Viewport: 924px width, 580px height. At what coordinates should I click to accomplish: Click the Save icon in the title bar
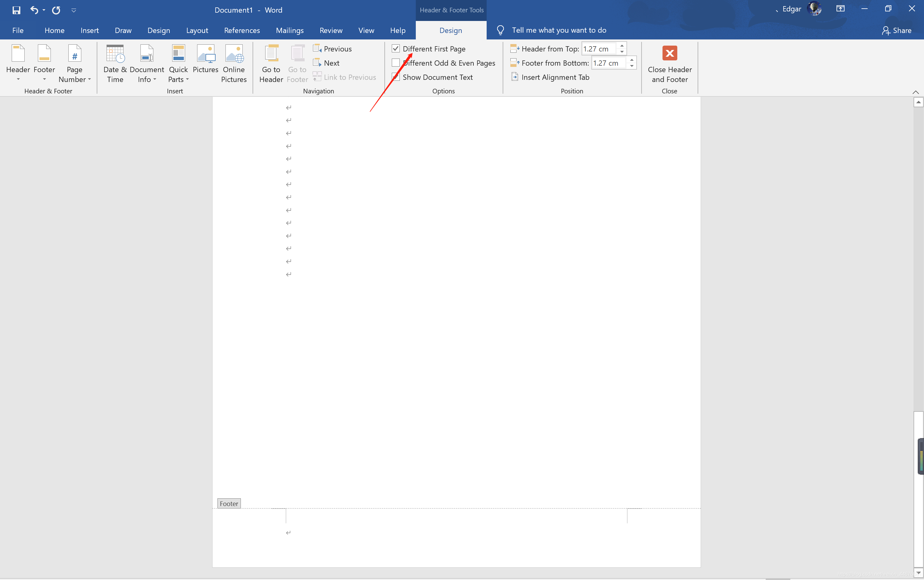[16, 10]
